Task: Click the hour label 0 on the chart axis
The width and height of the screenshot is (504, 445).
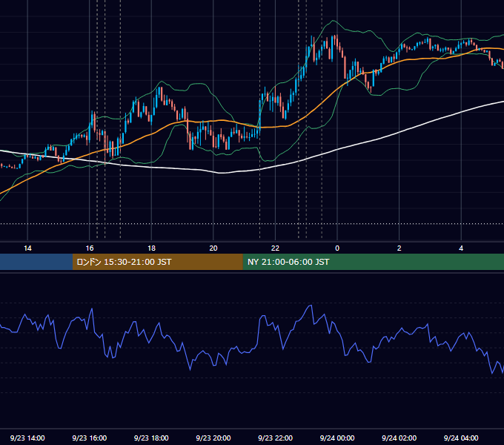Action: click(x=337, y=248)
